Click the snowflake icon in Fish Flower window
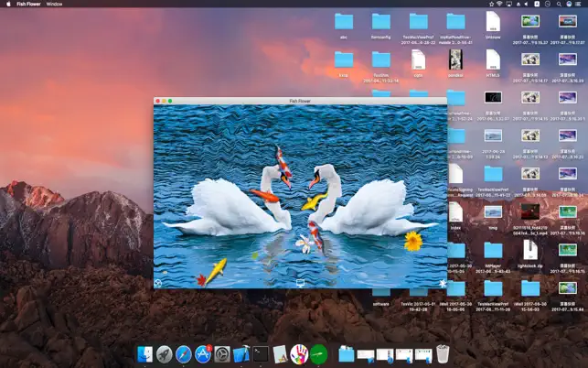The image size is (588, 368). pos(443,283)
